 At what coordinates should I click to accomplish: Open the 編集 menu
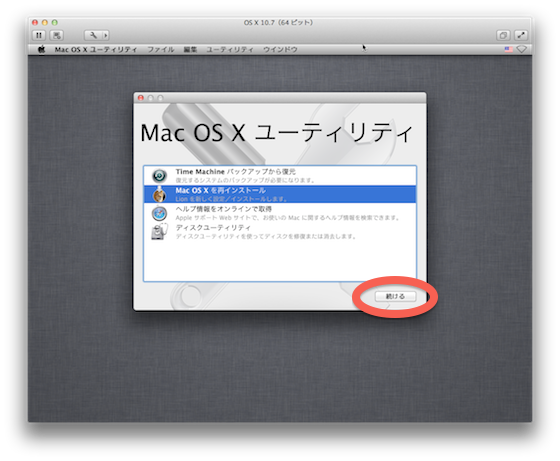click(190, 50)
